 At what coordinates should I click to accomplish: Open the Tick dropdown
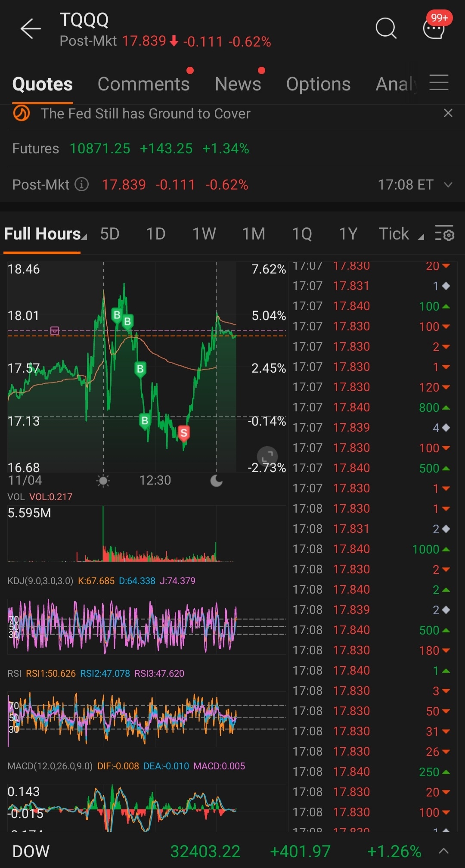[x=401, y=234]
